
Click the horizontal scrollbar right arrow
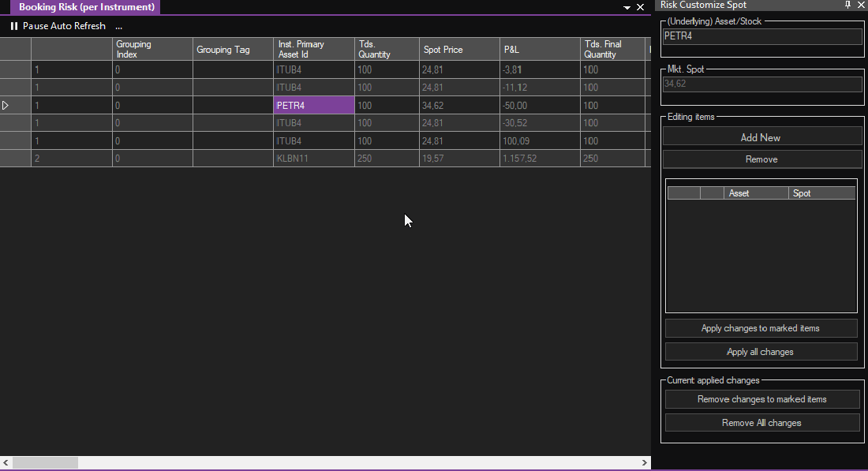[x=645, y=463]
